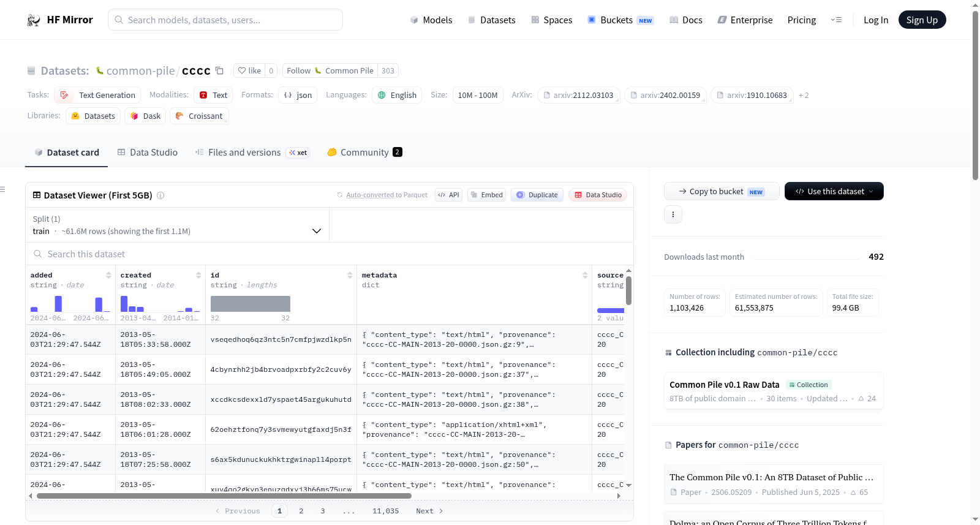Expand the Use this dataset dropdown
The height and width of the screenshot is (525, 980).
click(x=834, y=191)
